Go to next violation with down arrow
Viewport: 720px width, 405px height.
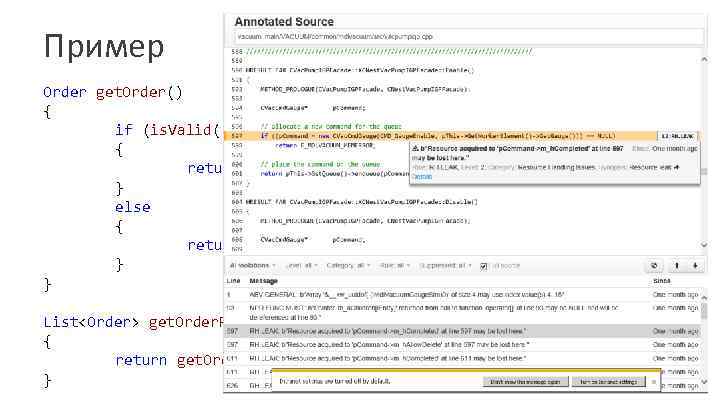pyautogui.click(x=695, y=265)
